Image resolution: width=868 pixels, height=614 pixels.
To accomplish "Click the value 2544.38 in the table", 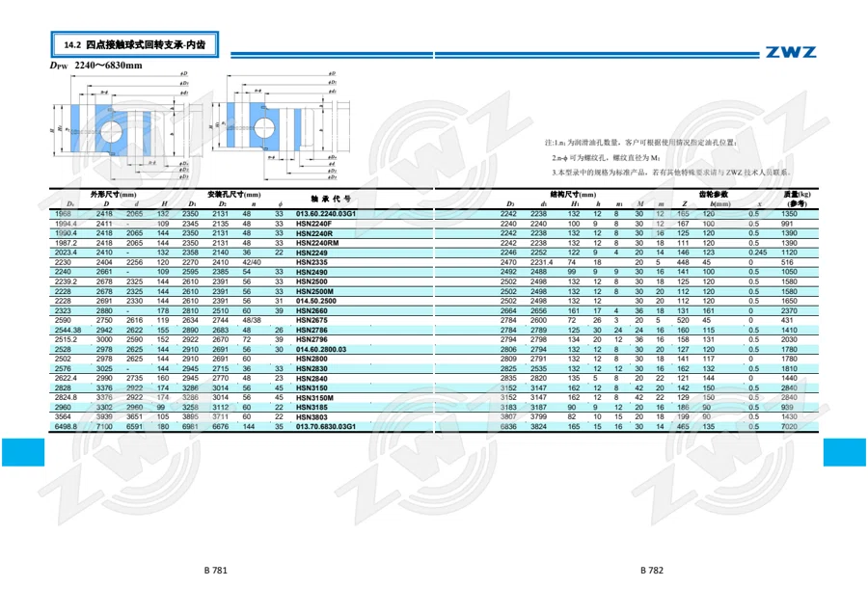I will [68, 331].
